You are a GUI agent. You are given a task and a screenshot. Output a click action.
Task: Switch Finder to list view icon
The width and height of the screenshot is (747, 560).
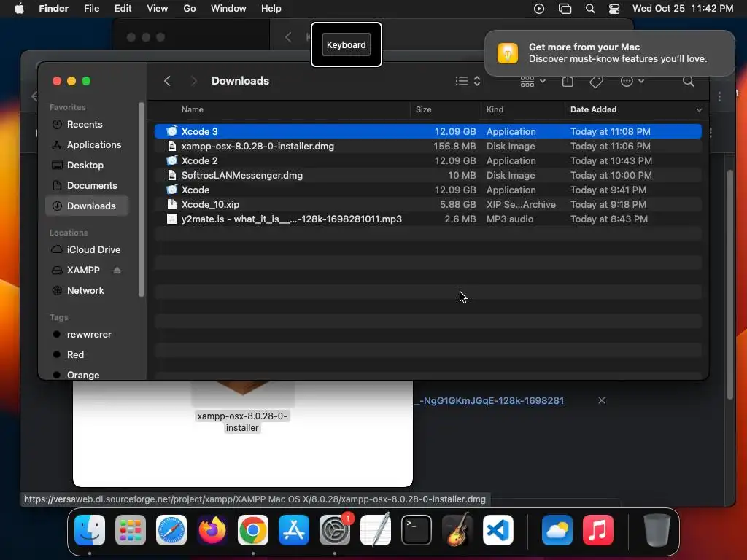tap(462, 81)
